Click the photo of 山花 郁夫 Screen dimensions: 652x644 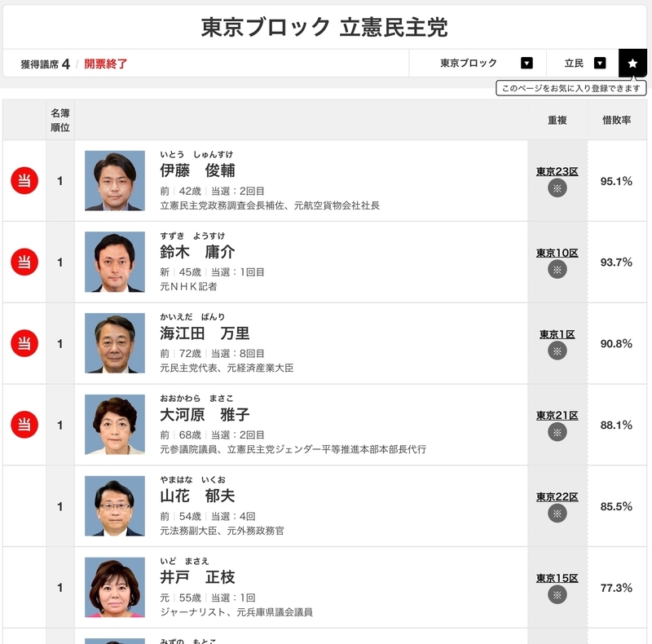(x=115, y=506)
